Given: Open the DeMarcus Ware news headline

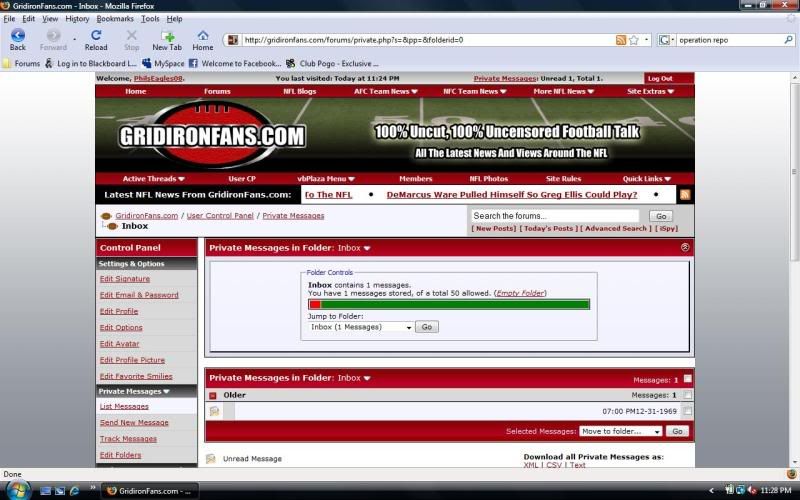Looking at the screenshot, I should pyautogui.click(x=512, y=195).
